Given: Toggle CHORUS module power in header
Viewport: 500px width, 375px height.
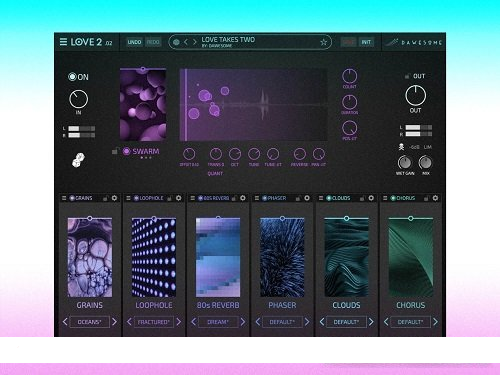Looking at the screenshot, I should click(393, 198).
